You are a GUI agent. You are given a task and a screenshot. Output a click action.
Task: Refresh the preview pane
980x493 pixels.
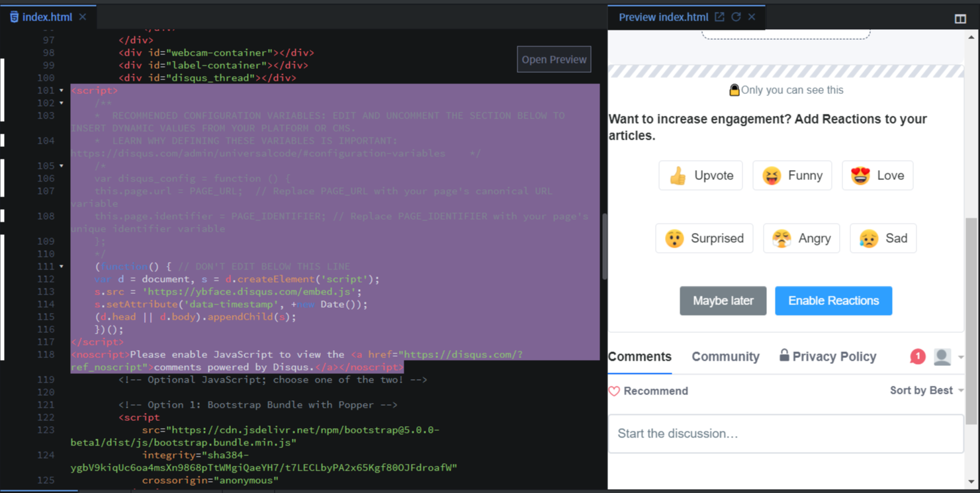736,17
